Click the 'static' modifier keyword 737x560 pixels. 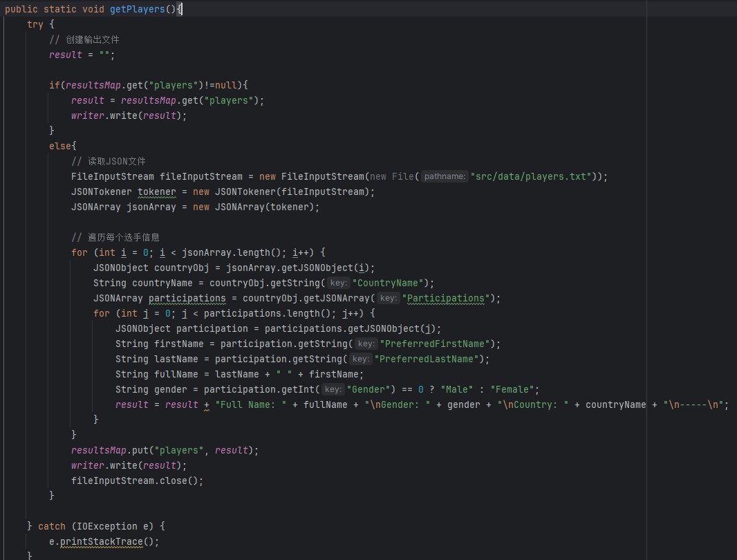[x=60, y=9]
